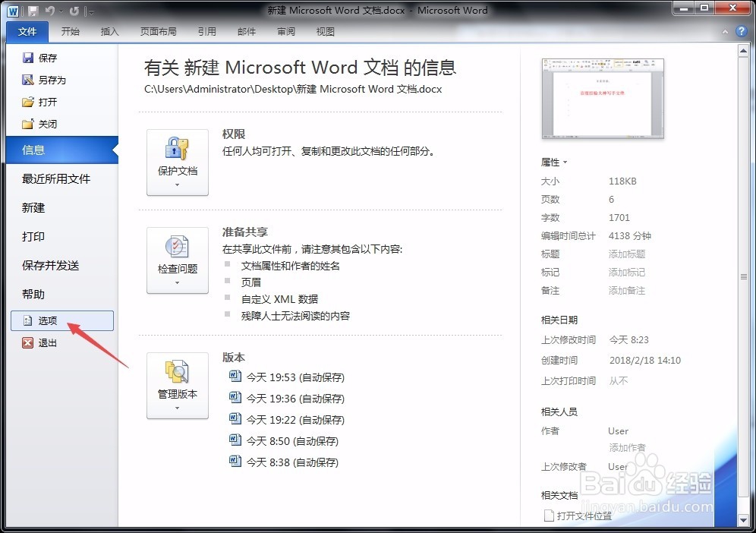756x533 pixels.
Task: Click the 添加备注 field
Action: coord(627,291)
